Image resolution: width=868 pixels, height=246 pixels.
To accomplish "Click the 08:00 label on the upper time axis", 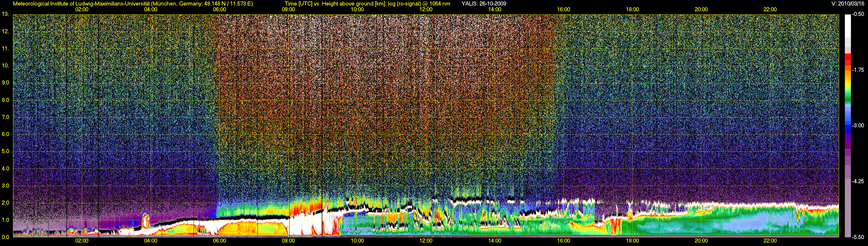I will pos(288,10).
